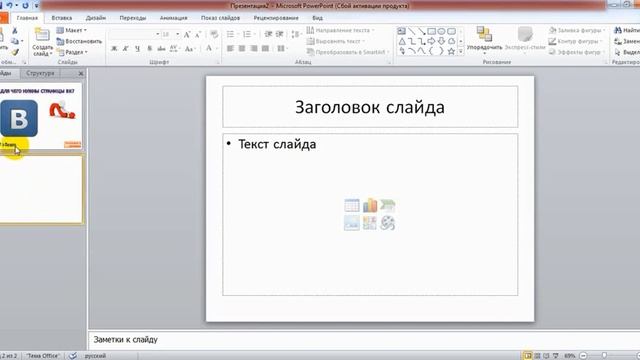This screenshot has height=360, width=640.
Task: Open Эффекты фигур shape effects dropdown
Action: (577, 52)
